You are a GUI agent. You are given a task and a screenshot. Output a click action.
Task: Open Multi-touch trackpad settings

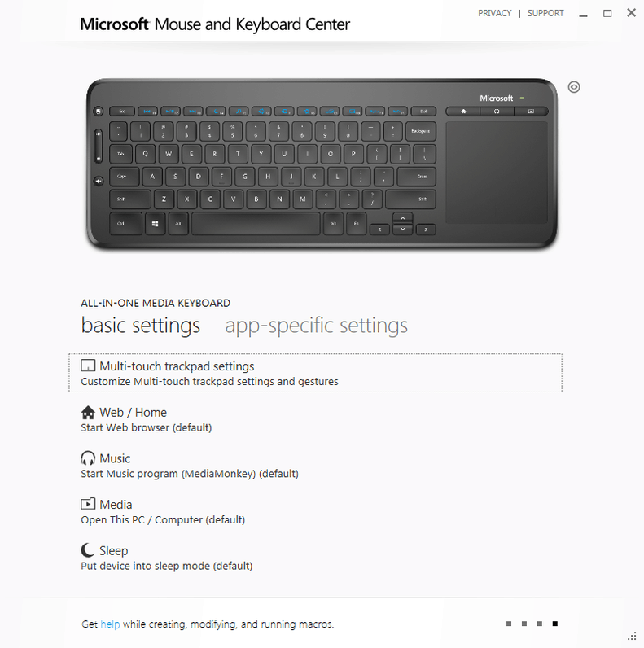315,373
